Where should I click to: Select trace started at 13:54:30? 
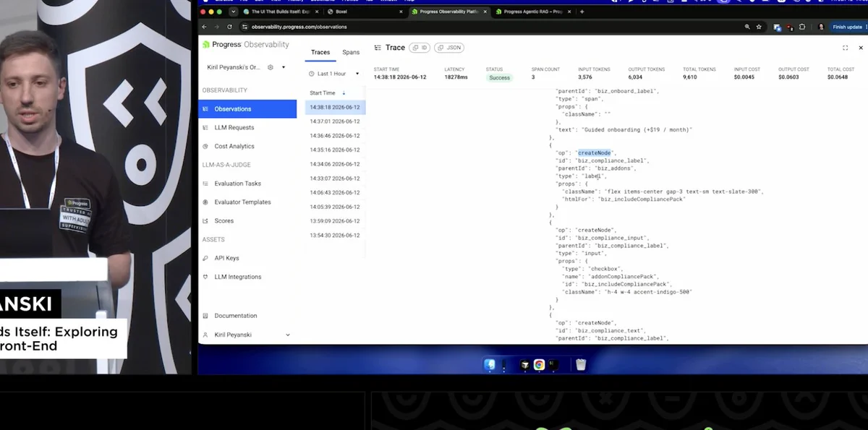tap(335, 235)
